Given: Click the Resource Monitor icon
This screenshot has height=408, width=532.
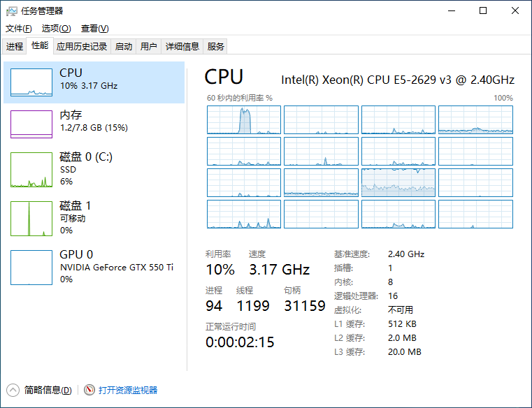Looking at the screenshot, I should point(89,390).
